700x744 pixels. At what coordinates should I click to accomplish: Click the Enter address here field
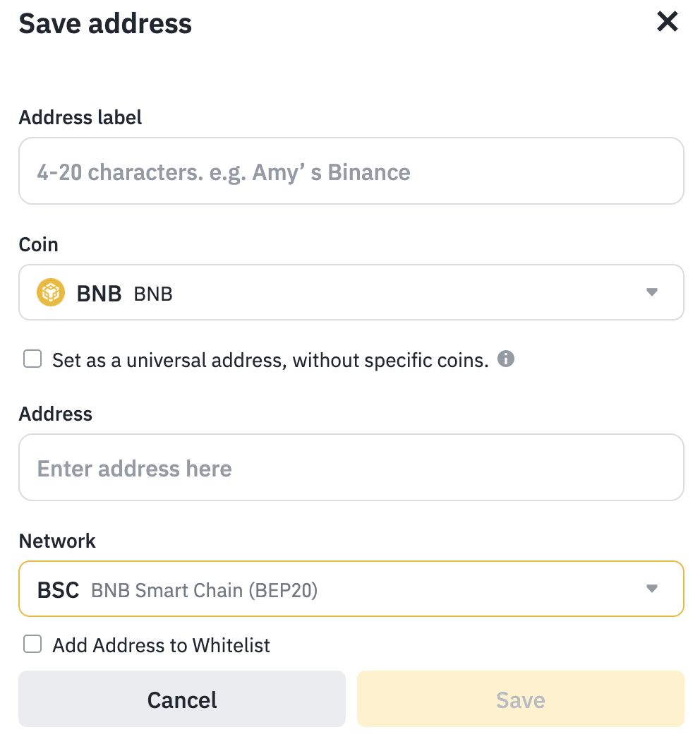[351, 468]
